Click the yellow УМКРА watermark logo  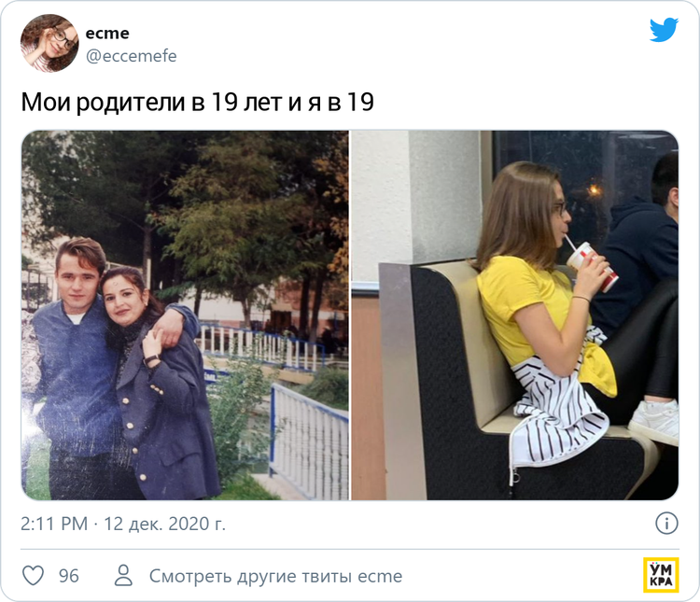[661, 575]
